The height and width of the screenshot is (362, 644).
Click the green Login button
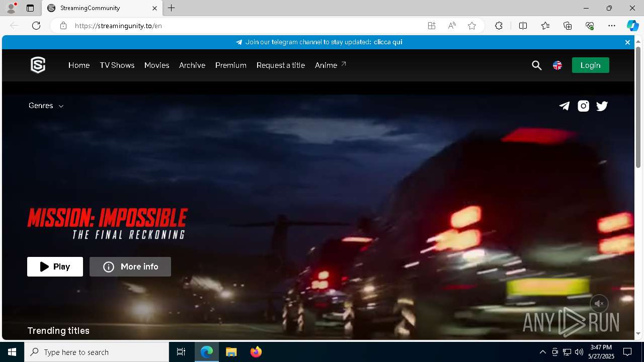click(x=590, y=65)
